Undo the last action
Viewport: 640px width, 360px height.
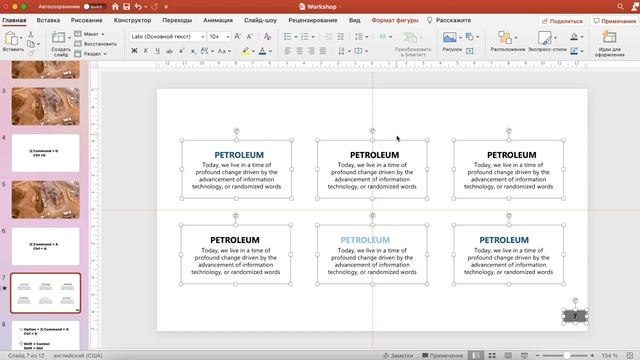tap(138, 7)
